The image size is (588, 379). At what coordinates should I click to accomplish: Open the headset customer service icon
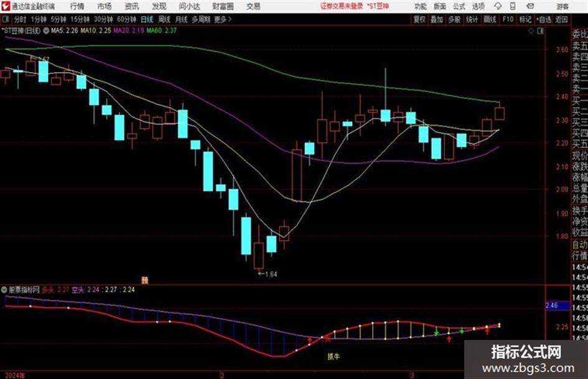point(498,6)
